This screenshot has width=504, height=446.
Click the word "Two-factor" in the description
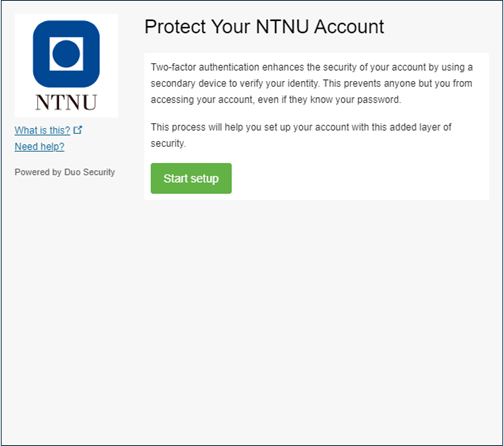click(x=173, y=67)
